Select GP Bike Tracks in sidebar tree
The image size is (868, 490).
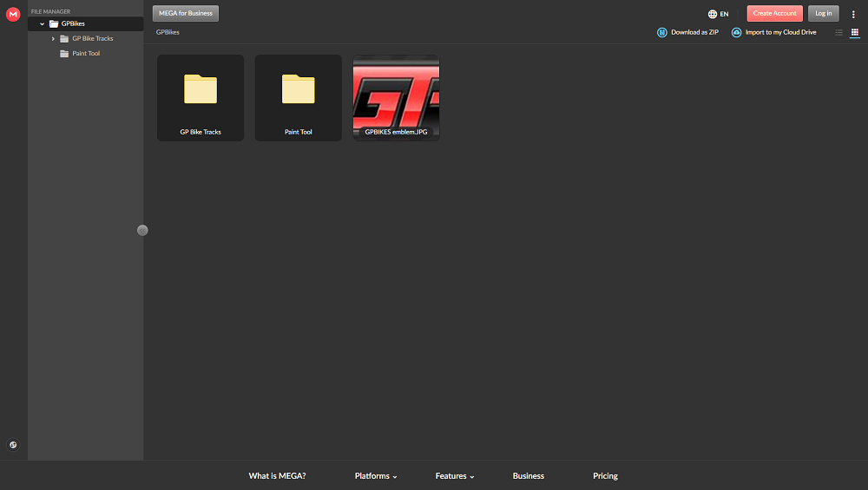[x=93, y=39]
